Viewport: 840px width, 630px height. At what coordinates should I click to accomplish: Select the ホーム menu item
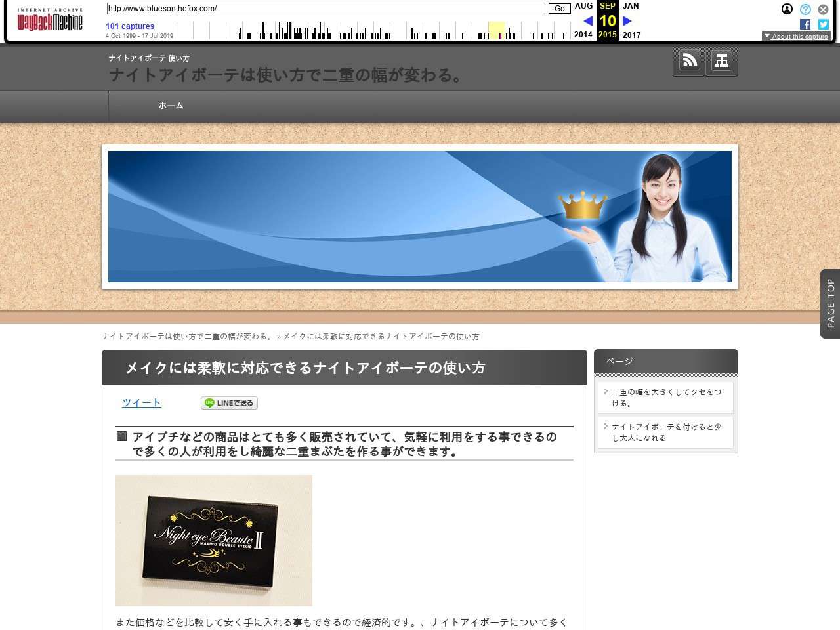tap(171, 106)
